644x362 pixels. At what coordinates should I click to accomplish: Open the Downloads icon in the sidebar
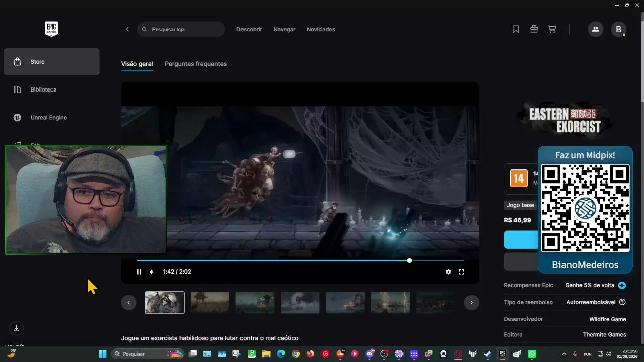click(x=16, y=328)
